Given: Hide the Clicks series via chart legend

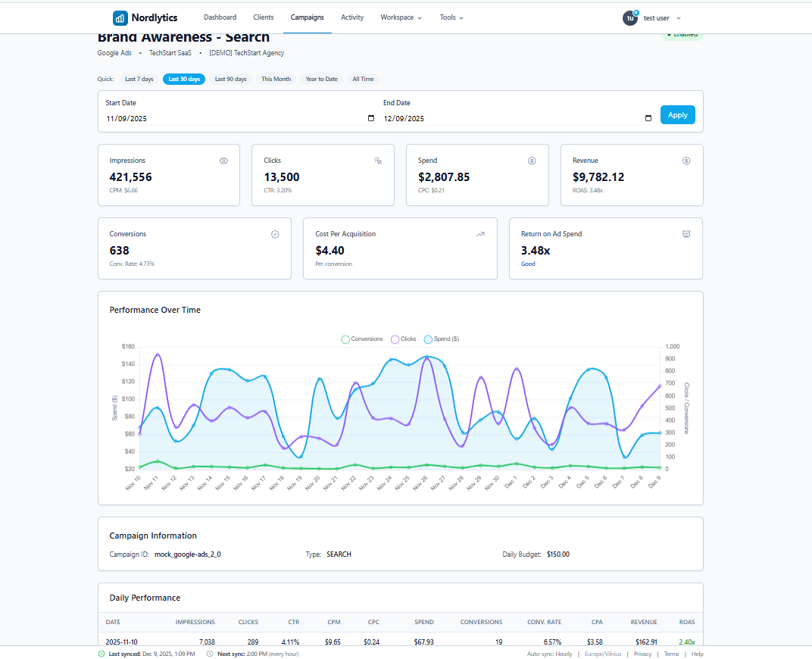Looking at the screenshot, I should pyautogui.click(x=403, y=339).
